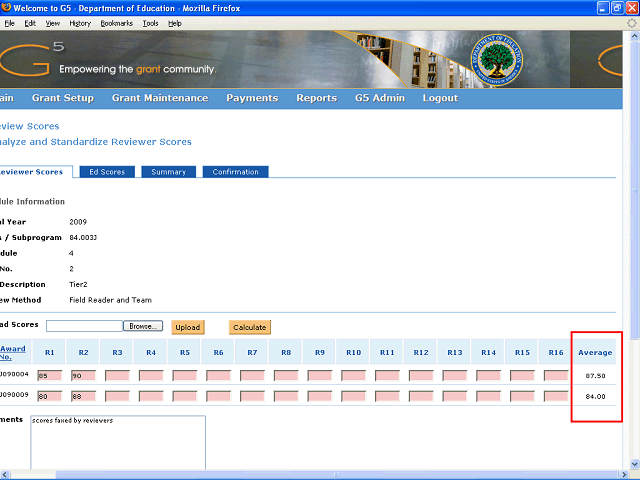The width and height of the screenshot is (640, 480).
Task: Click the R5 column header
Action: pyautogui.click(x=185, y=352)
